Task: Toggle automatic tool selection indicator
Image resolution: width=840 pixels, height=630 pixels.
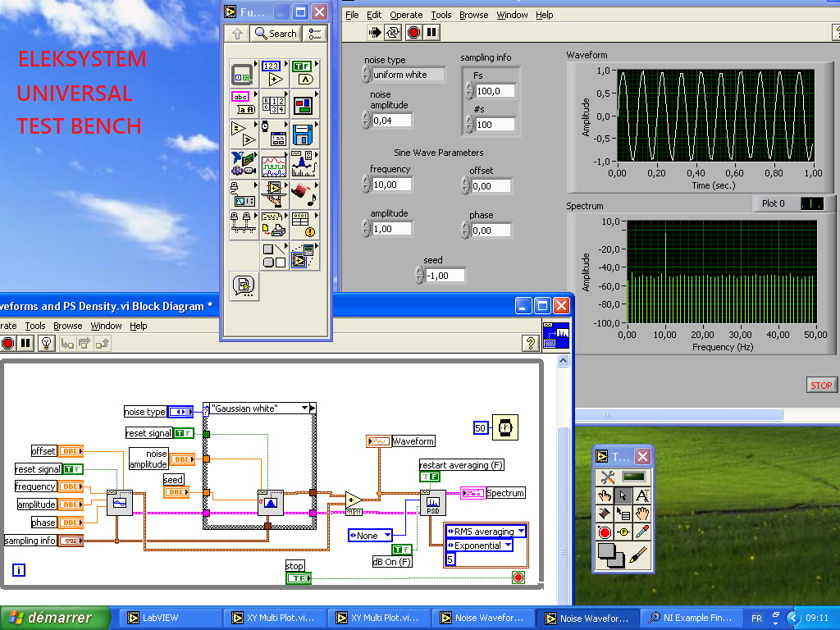Action: point(632,477)
